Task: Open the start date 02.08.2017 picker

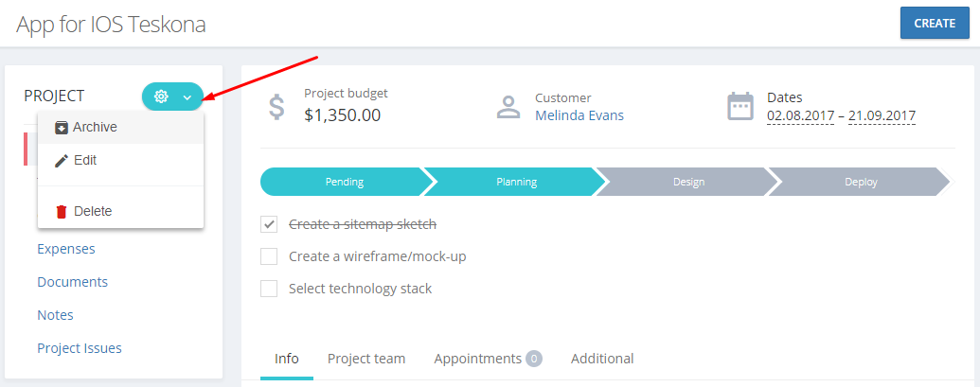Action: pyautogui.click(x=801, y=115)
